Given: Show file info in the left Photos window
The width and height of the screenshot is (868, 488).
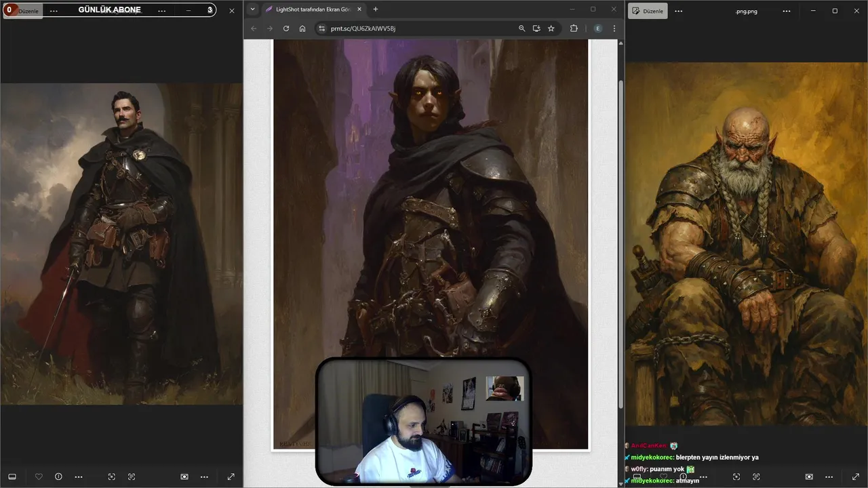Looking at the screenshot, I should [x=58, y=476].
